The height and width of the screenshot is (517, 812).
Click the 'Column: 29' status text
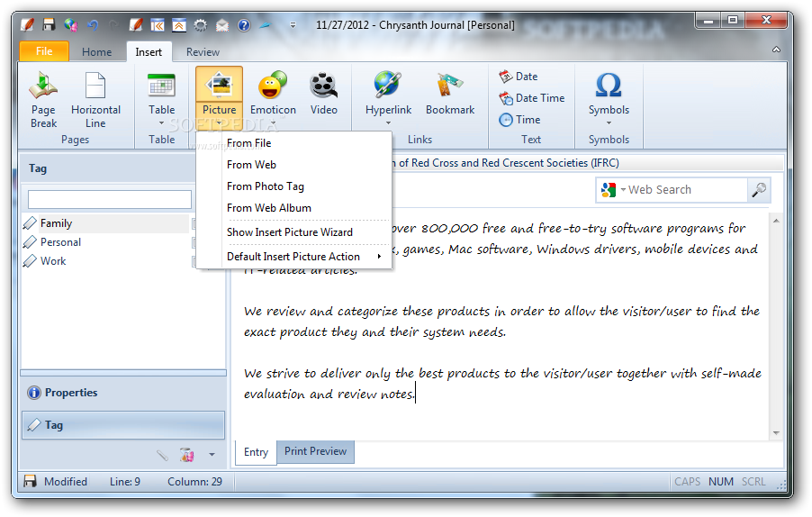[x=194, y=482]
